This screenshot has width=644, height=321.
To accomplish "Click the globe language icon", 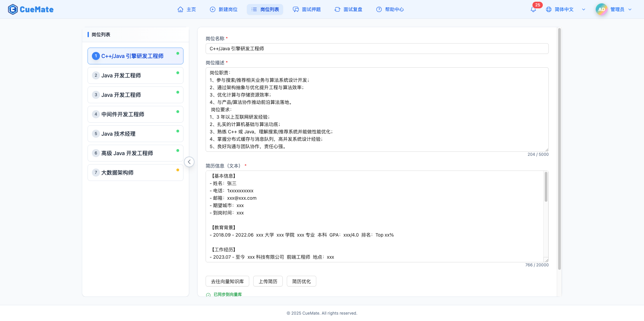I will (x=549, y=9).
